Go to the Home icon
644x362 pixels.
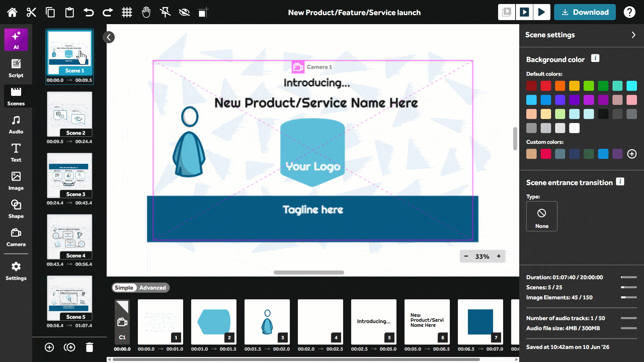pyautogui.click(x=12, y=12)
